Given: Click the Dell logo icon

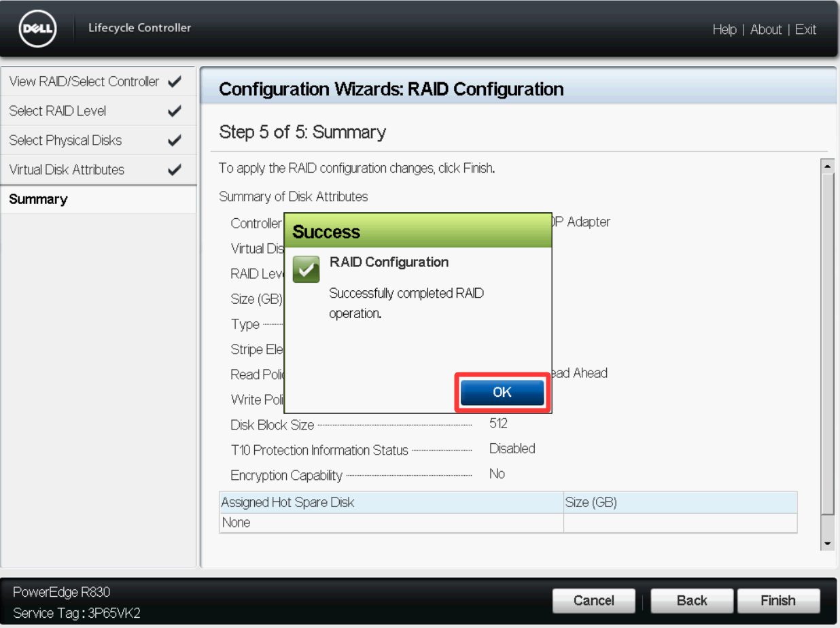Looking at the screenshot, I should click(x=37, y=29).
